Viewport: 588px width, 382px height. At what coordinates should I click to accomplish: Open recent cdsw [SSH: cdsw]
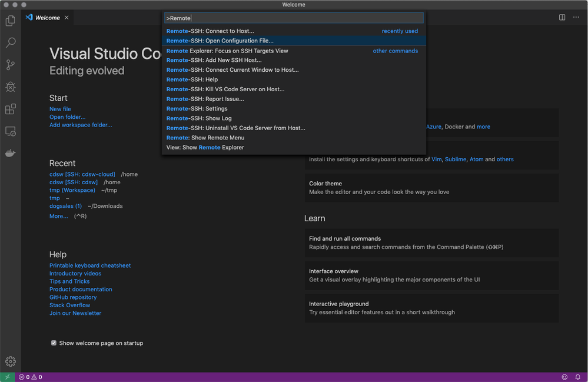[74, 182]
